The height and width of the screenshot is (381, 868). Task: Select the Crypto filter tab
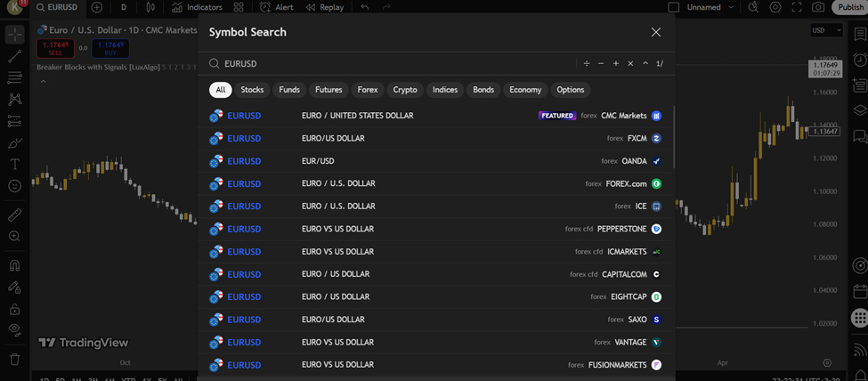(x=405, y=90)
